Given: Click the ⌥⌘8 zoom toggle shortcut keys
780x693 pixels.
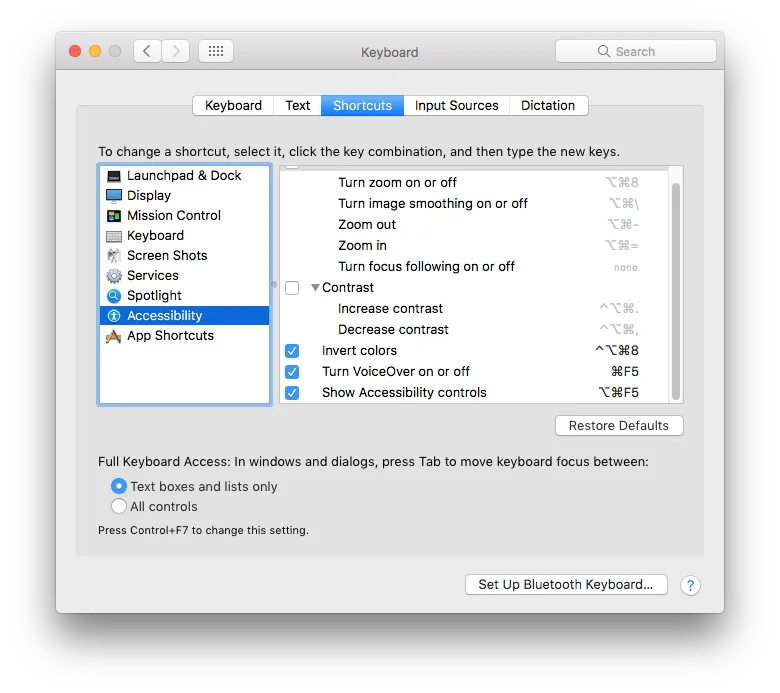Looking at the screenshot, I should (x=622, y=183).
